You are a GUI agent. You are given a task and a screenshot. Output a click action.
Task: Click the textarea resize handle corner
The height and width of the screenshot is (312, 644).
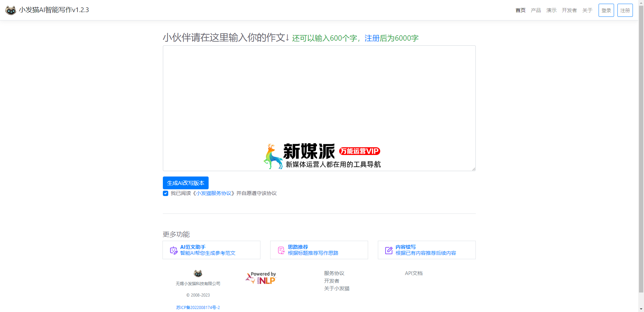[x=473, y=169]
